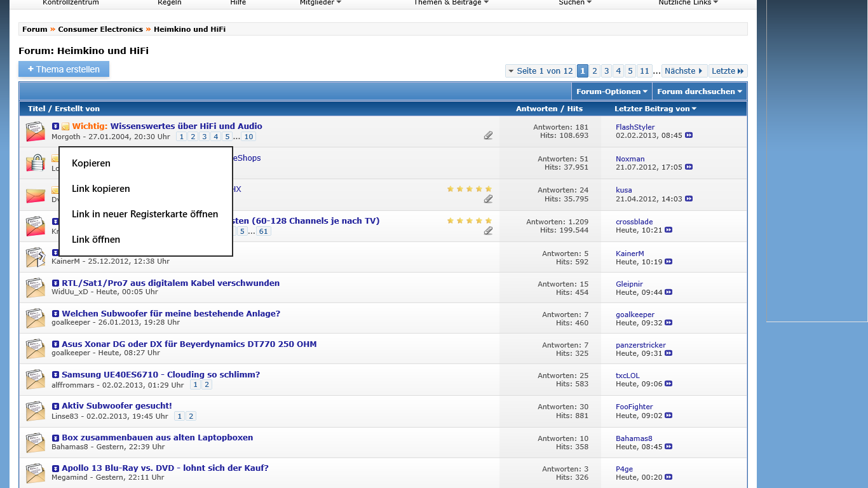The height and width of the screenshot is (488, 868).
Task: Click go-to-last-post icon in FlashStyler row
Action: pyautogui.click(x=689, y=135)
